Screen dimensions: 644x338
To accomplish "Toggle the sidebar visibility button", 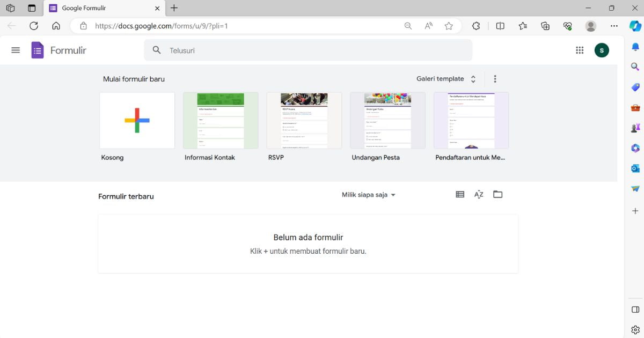I will point(635,310).
